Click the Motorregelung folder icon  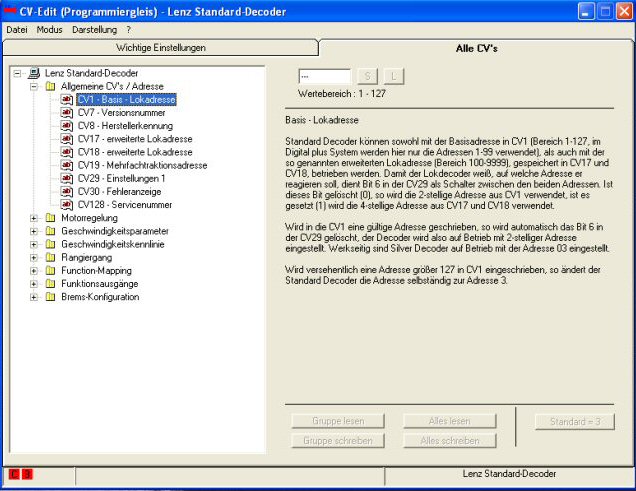tap(50, 217)
